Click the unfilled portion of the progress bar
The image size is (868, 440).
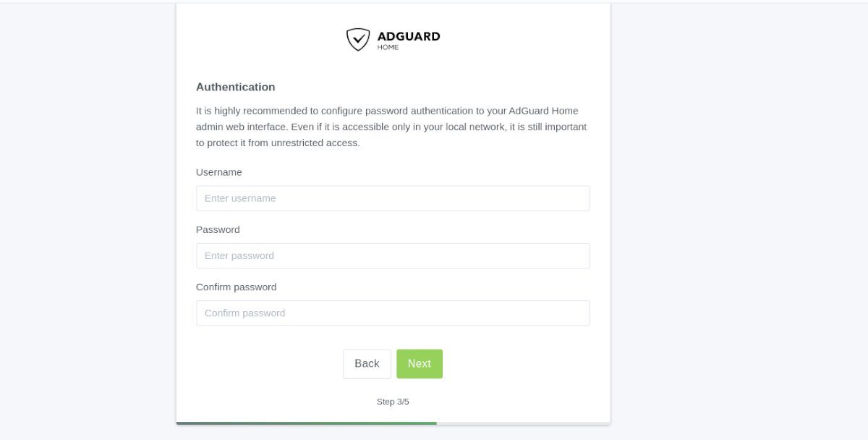pyautogui.click(x=521, y=422)
